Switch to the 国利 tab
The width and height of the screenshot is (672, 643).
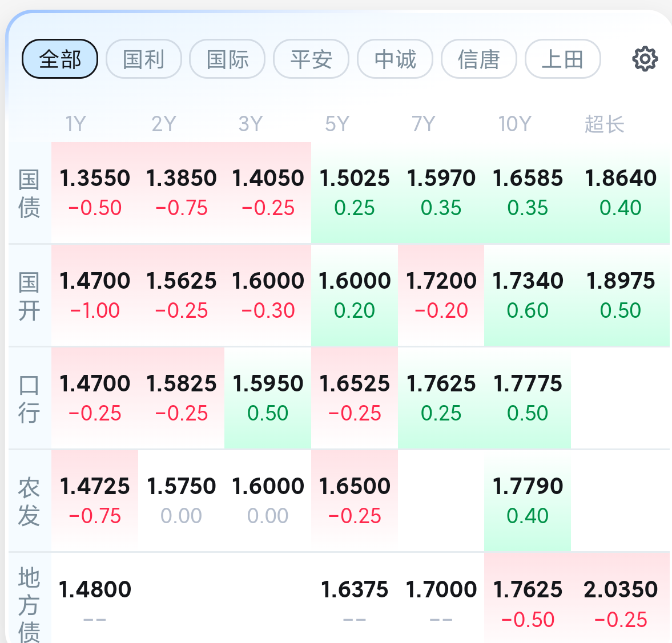coord(144,59)
